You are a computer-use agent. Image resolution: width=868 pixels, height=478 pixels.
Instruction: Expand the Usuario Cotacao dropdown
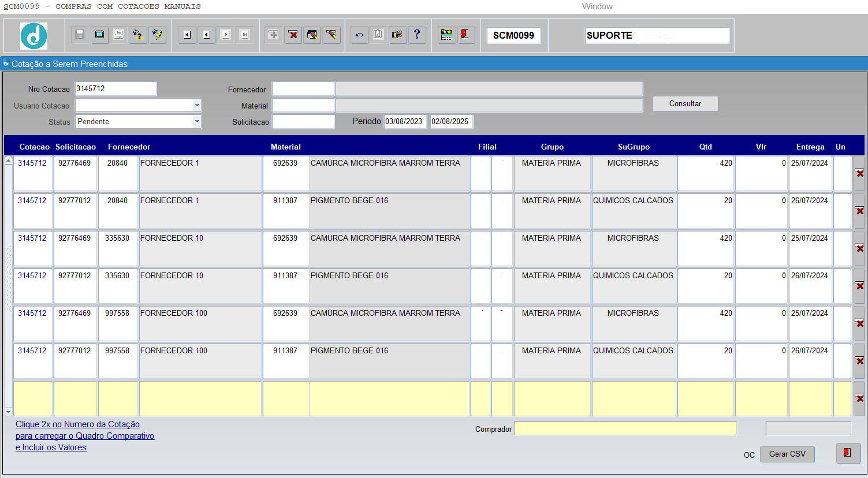pyautogui.click(x=197, y=105)
